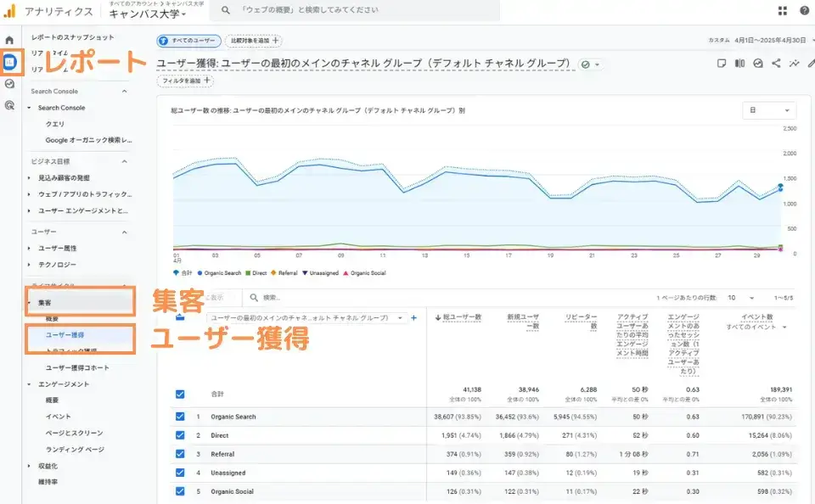
Task: Click the help question mark icon
Action: click(x=804, y=10)
